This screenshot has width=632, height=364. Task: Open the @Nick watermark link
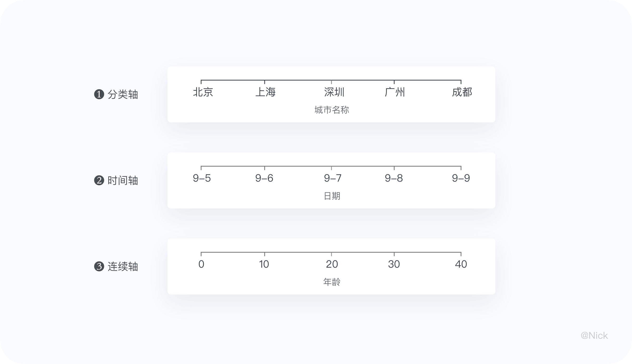tap(594, 335)
